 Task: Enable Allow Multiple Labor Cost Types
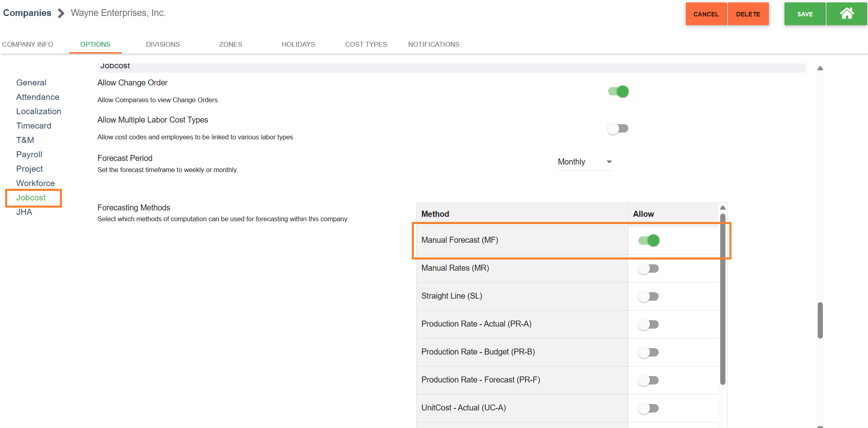[618, 129]
